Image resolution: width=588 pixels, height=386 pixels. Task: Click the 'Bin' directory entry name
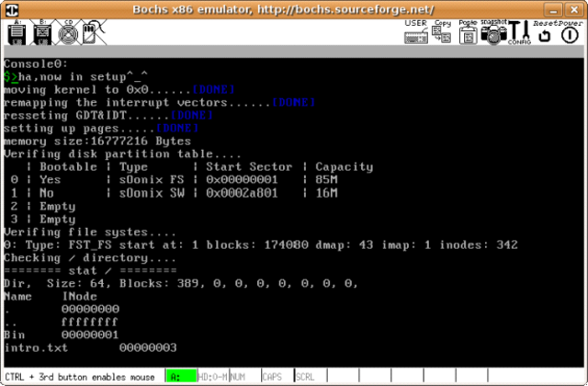point(15,335)
